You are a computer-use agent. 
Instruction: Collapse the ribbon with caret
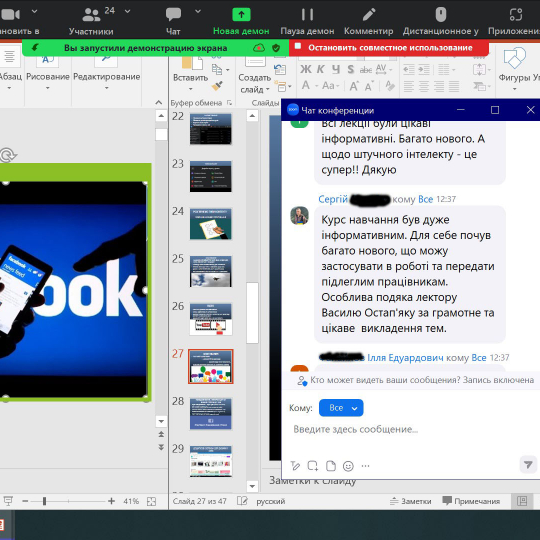tap(158, 102)
